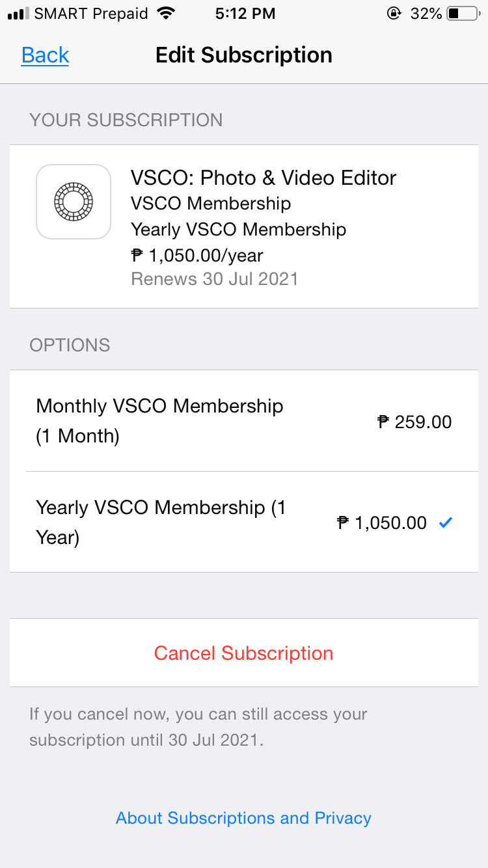Screen dimensions: 488x868
Task: Tap the VSCO: Photo & Video Editor title
Action: coord(264,178)
